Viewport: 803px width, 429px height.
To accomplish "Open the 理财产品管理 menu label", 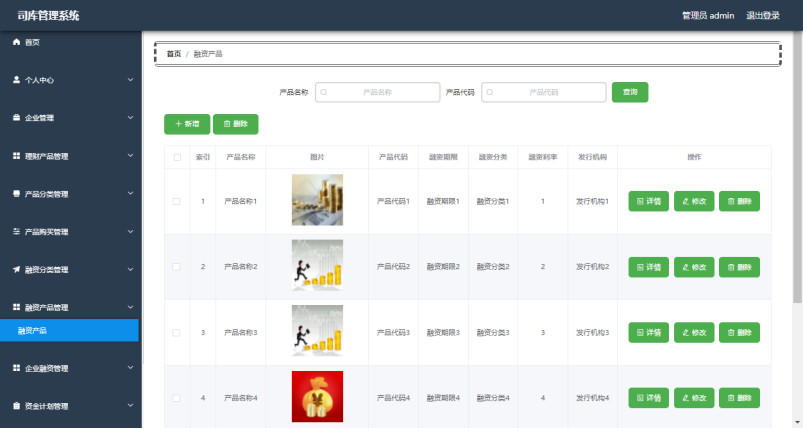I will (x=47, y=156).
